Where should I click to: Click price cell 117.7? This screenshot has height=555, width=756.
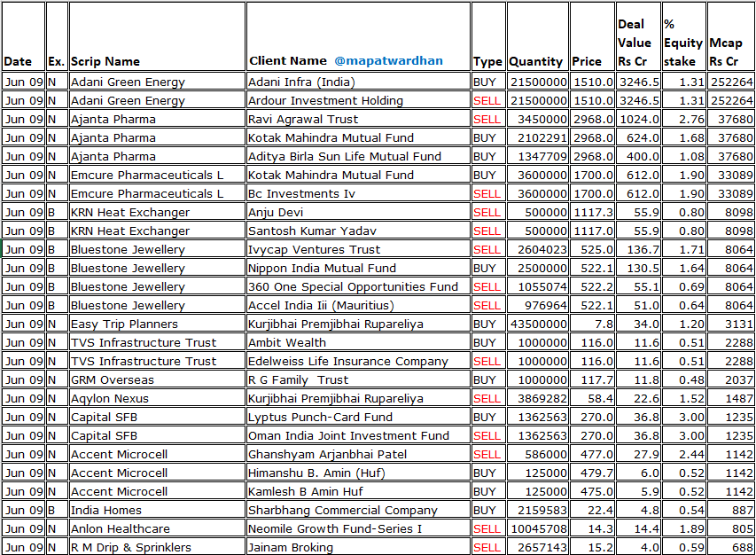[593, 380]
